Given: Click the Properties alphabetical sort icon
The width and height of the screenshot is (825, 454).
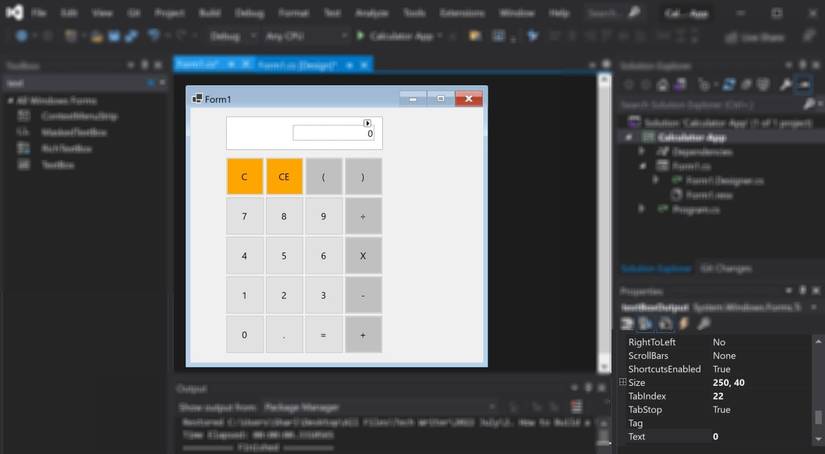Looking at the screenshot, I should [x=646, y=324].
